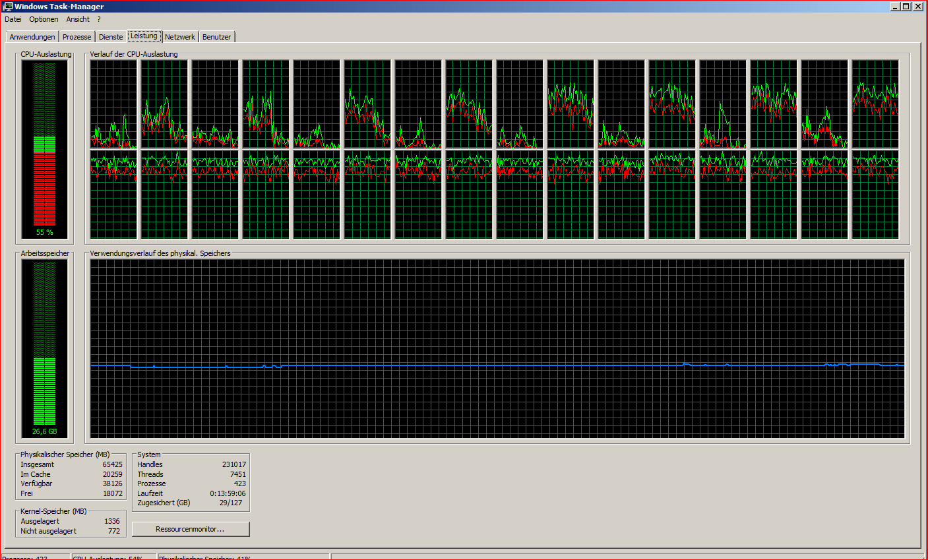Minimize the Task-Manager window
Screen dimensions: 928x560
(896, 6)
